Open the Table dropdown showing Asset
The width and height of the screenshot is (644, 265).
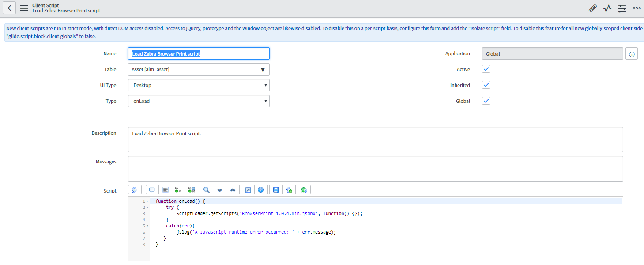coord(199,69)
